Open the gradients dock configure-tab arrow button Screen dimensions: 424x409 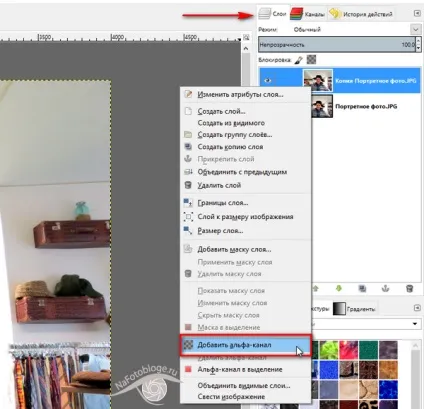(417, 308)
